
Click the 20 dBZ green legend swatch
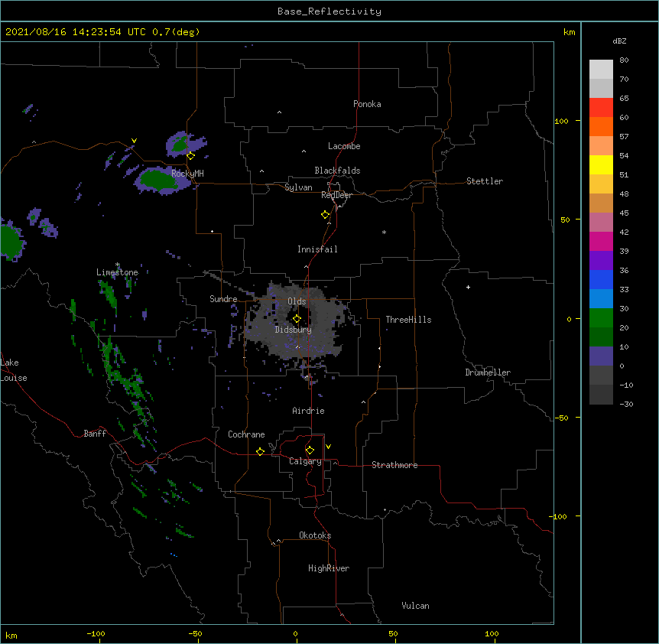(x=601, y=337)
